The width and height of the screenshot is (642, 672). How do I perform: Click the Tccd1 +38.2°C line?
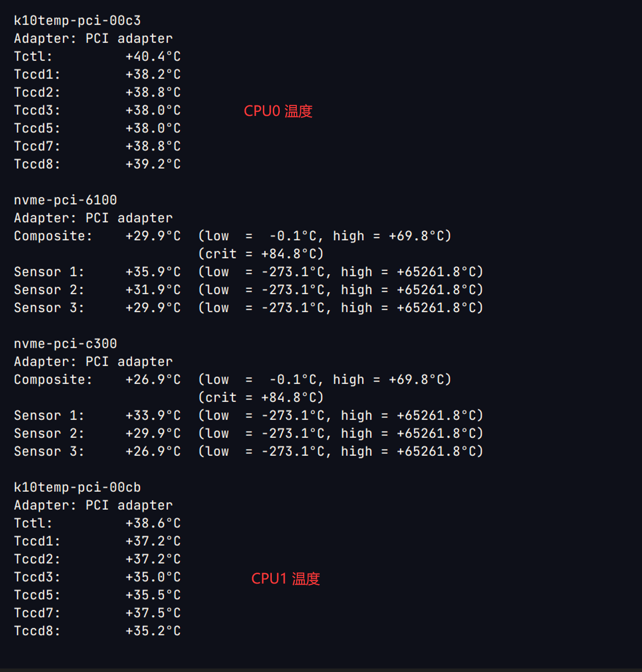[x=97, y=74]
